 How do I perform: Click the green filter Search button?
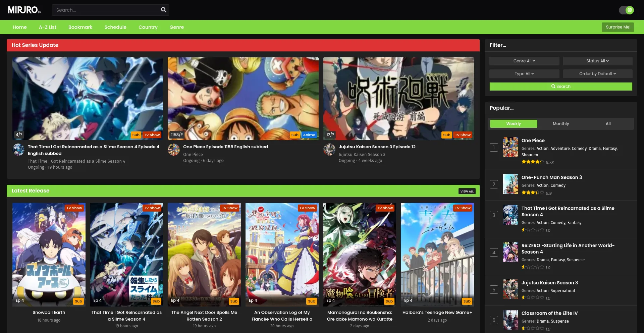point(561,87)
